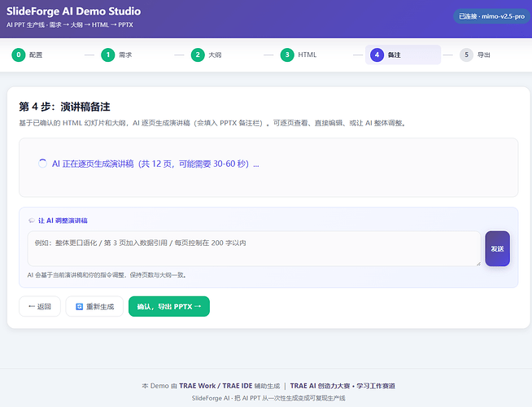Confirm and export PPTX
Image resolution: width=532 pixels, height=407 pixels.
click(169, 307)
